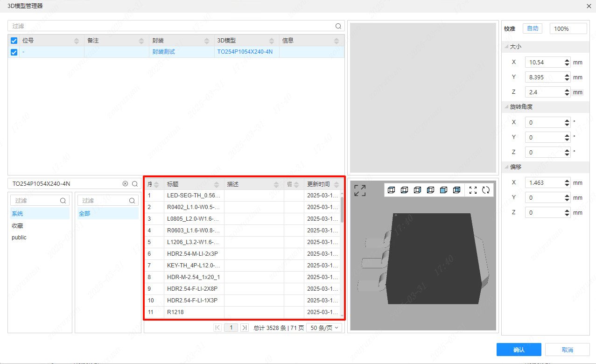Click fit-to-view icon in 3D toolbar

pyautogui.click(x=473, y=190)
